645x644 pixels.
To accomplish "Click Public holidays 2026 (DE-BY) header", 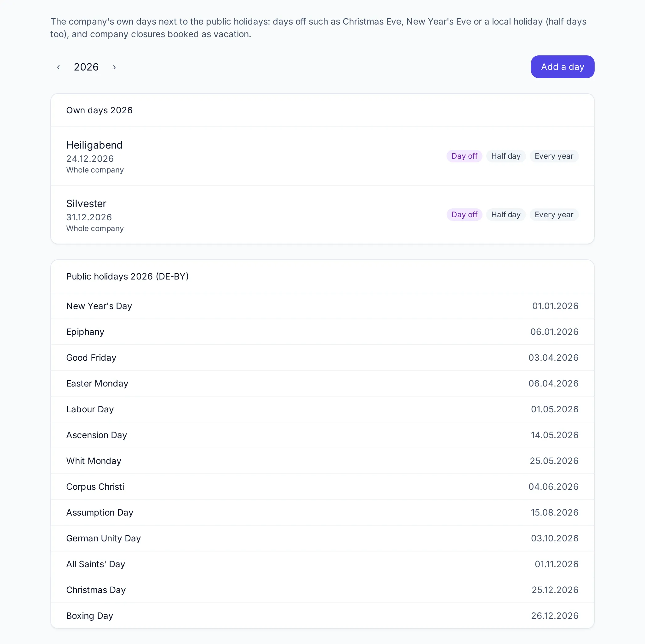I will click(x=127, y=277).
